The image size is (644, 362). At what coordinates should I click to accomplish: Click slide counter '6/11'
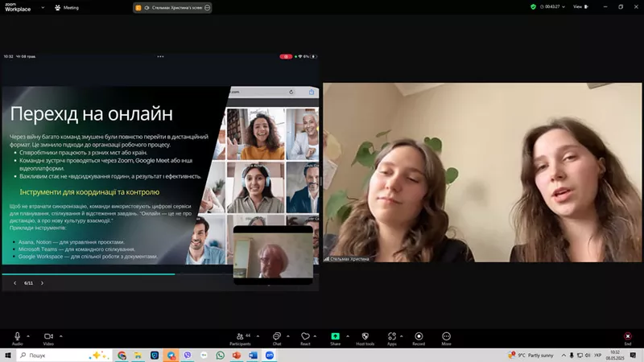point(28,283)
